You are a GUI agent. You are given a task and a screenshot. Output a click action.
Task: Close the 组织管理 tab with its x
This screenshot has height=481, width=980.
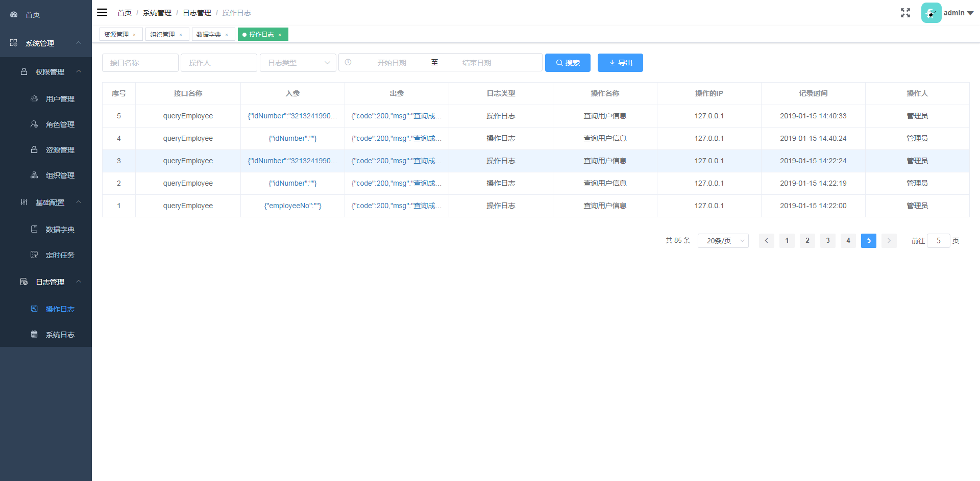click(181, 35)
